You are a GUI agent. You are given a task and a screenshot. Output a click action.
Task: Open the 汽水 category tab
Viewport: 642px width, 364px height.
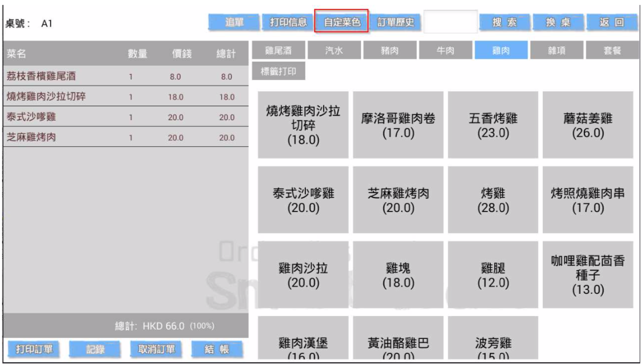(x=334, y=51)
